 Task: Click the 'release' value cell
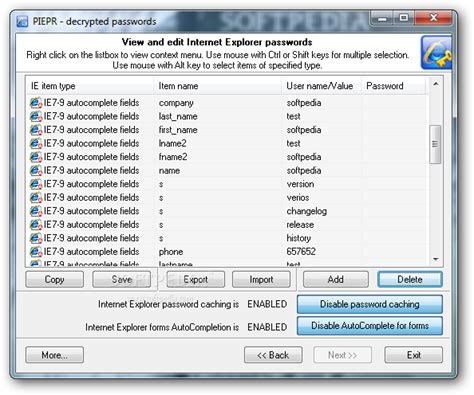click(x=300, y=225)
